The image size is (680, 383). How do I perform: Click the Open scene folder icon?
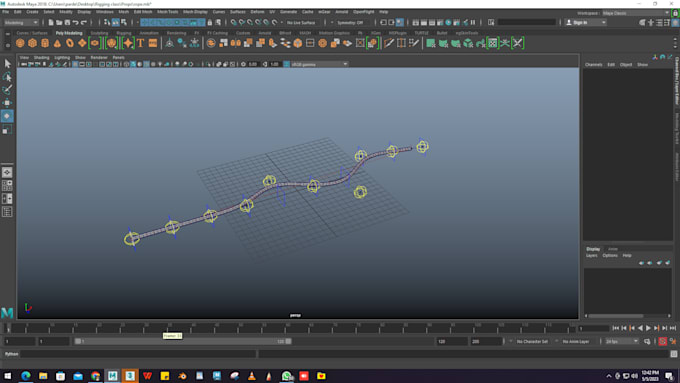pyautogui.click(x=59, y=22)
